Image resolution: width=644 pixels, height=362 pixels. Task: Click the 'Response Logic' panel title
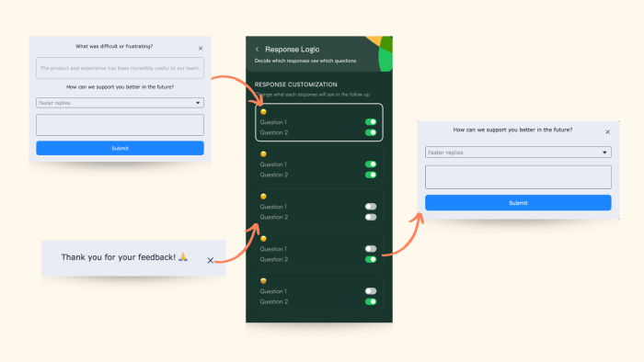(292, 50)
